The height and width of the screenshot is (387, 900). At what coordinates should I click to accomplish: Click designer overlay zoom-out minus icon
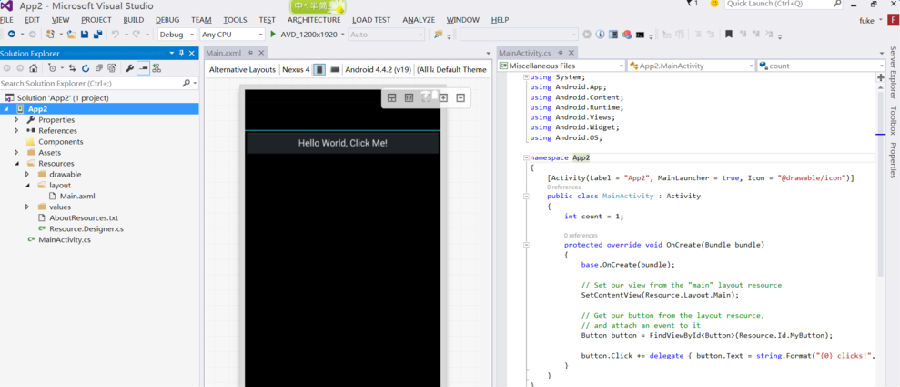click(460, 98)
